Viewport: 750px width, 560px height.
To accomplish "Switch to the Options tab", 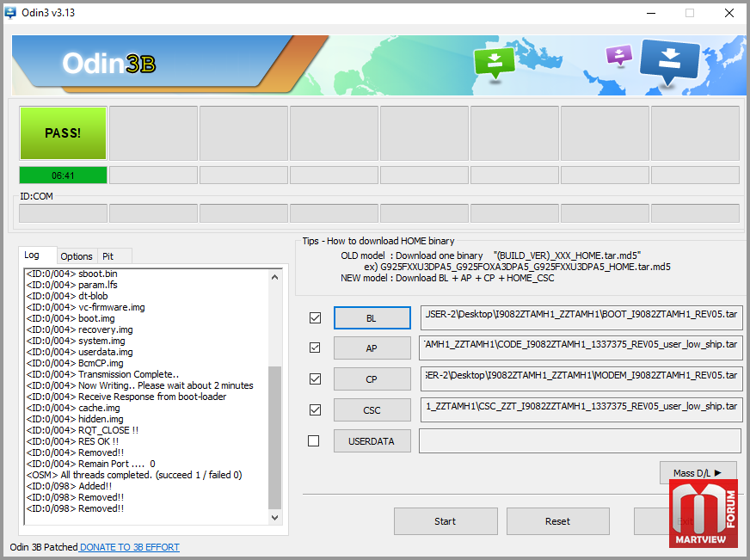I will [77, 256].
